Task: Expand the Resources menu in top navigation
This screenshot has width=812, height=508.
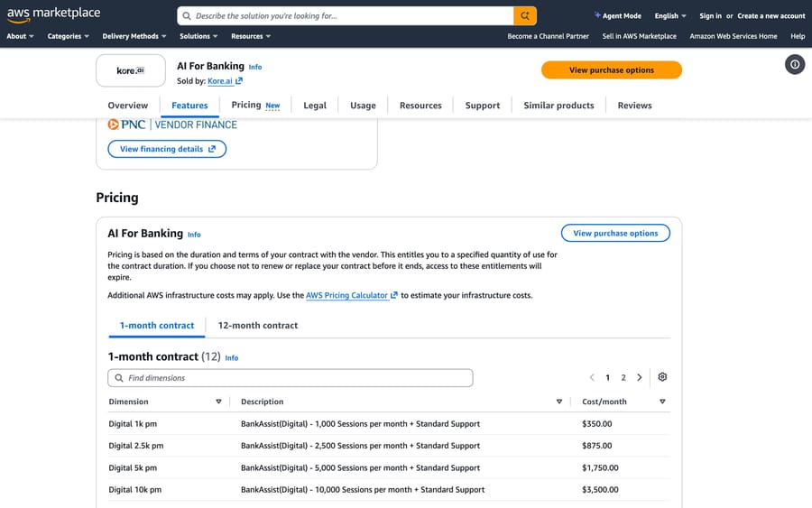Action: pyautogui.click(x=251, y=36)
